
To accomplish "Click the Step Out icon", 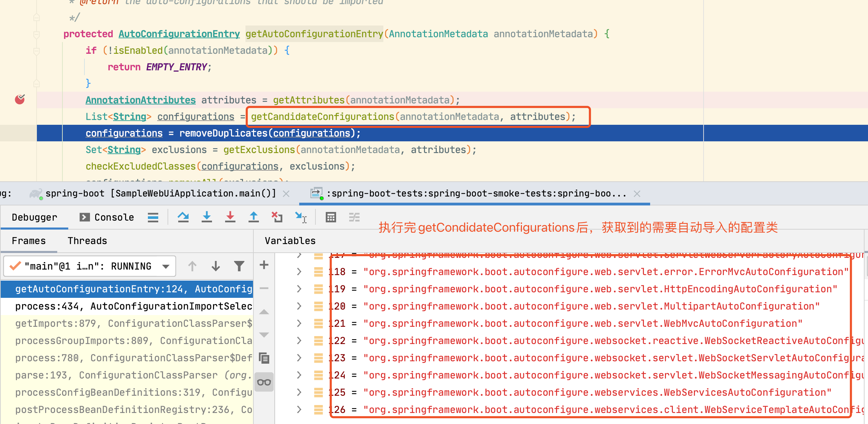I will tap(253, 217).
